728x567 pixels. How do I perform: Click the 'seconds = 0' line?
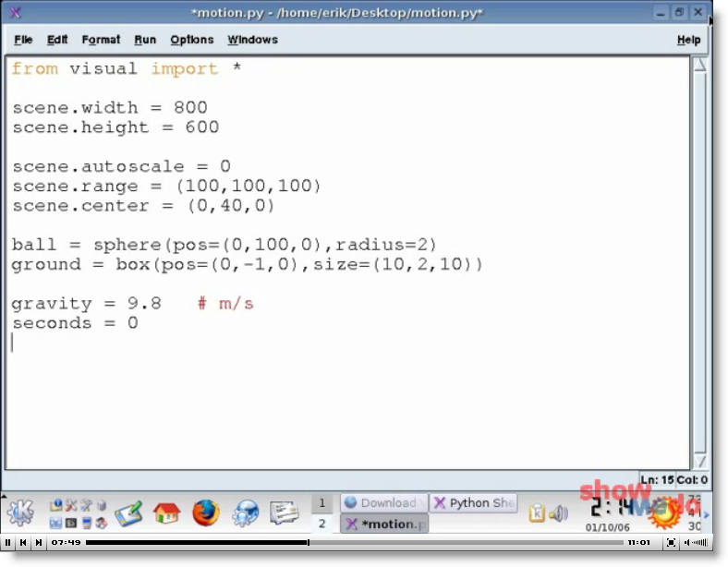[x=75, y=322]
